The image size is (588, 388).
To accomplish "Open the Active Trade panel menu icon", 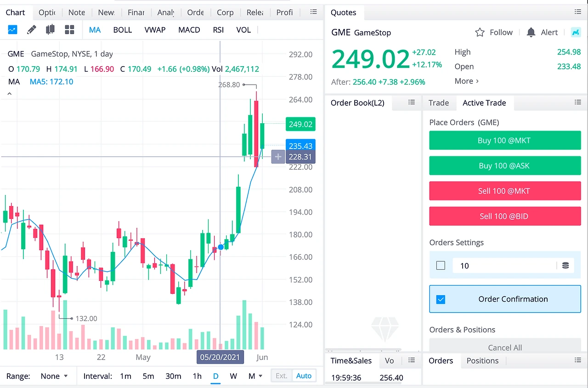I will tap(578, 103).
